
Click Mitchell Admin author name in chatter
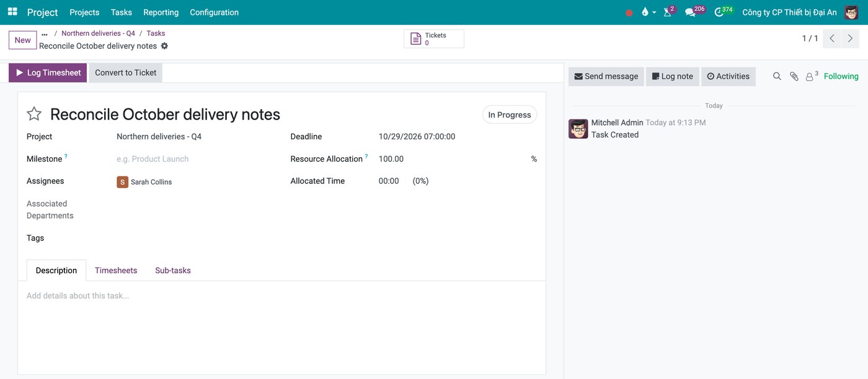(x=617, y=123)
